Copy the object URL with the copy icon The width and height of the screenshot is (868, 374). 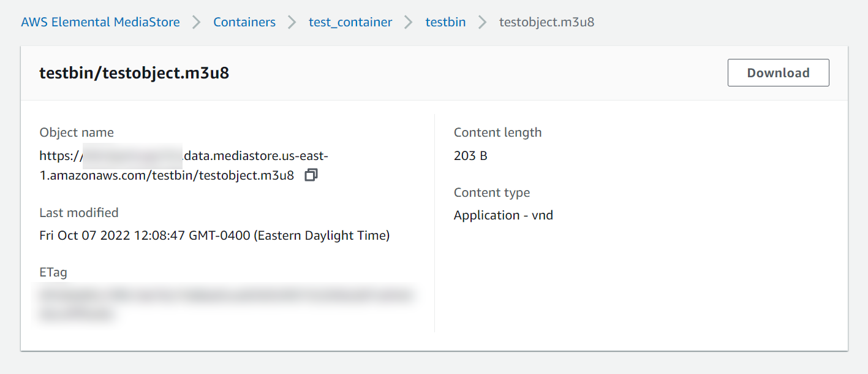coord(311,175)
